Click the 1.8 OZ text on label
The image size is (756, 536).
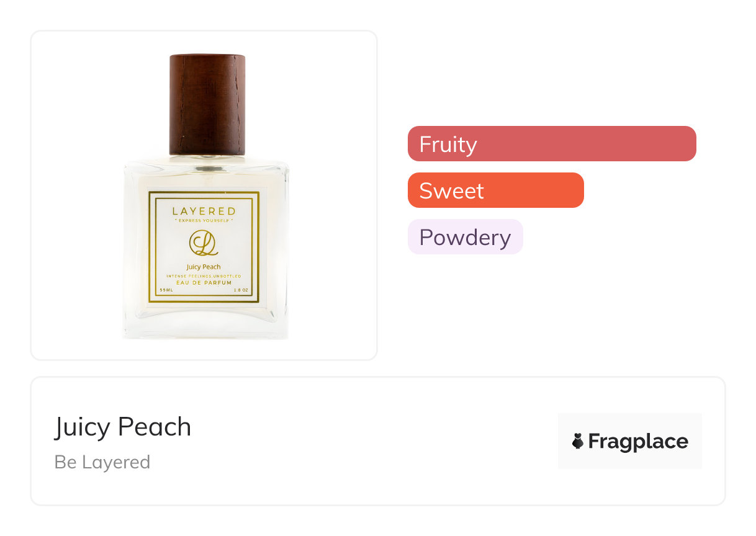coord(241,290)
